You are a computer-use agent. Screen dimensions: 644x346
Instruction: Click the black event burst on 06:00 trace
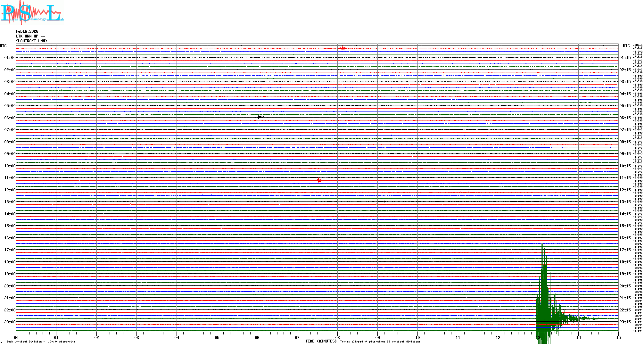coord(259,117)
